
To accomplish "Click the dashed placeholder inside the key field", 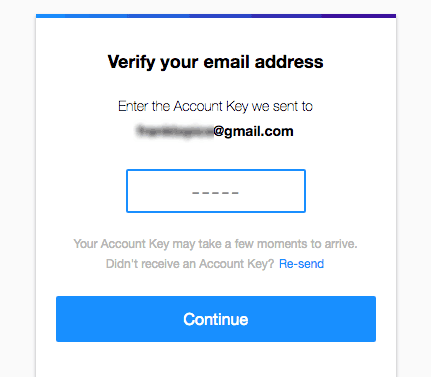I will [215, 193].
